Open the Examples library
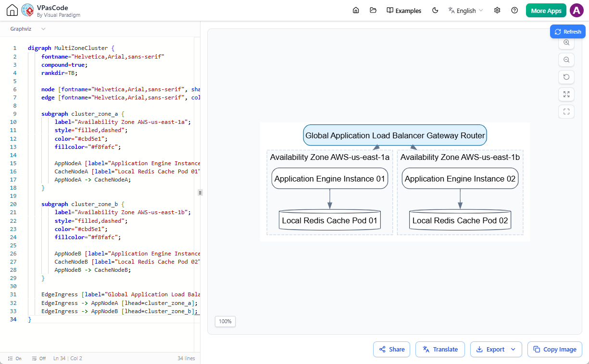The image size is (589, 364). 404,11
